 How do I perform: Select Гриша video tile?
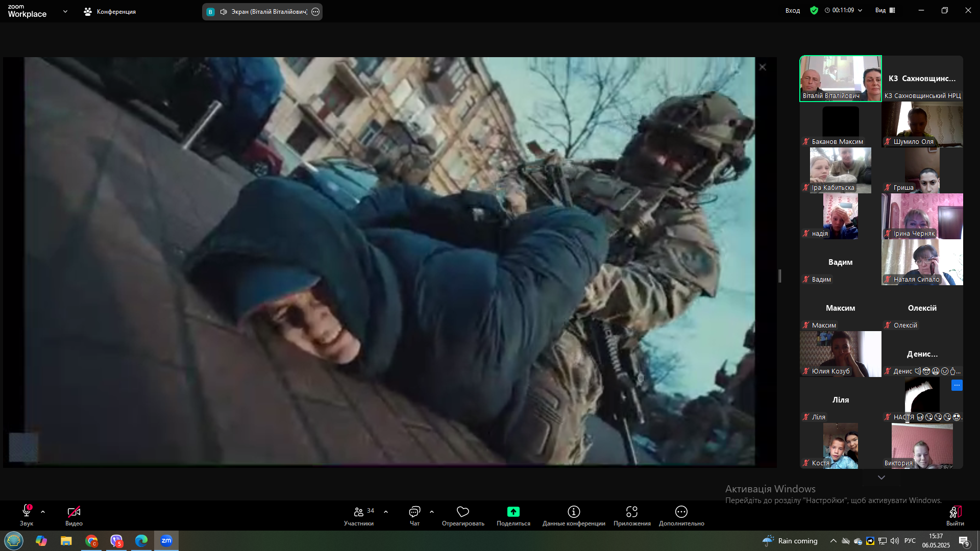pyautogui.click(x=922, y=170)
